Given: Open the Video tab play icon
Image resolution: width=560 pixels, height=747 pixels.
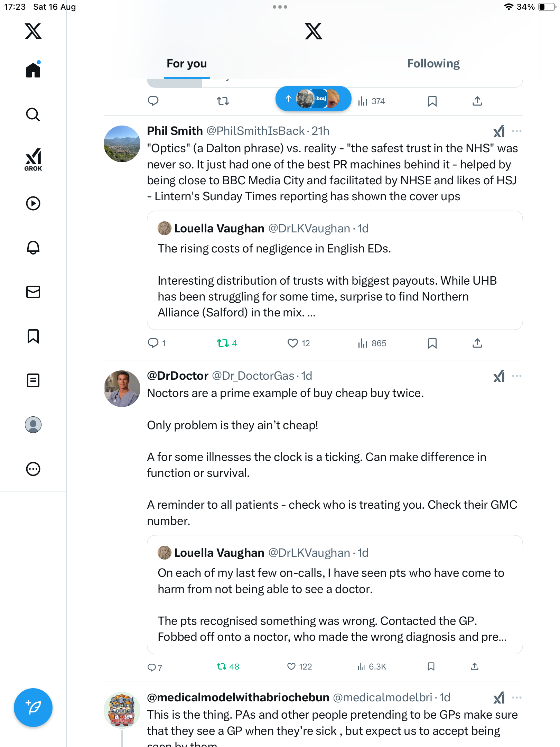Looking at the screenshot, I should (33, 203).
